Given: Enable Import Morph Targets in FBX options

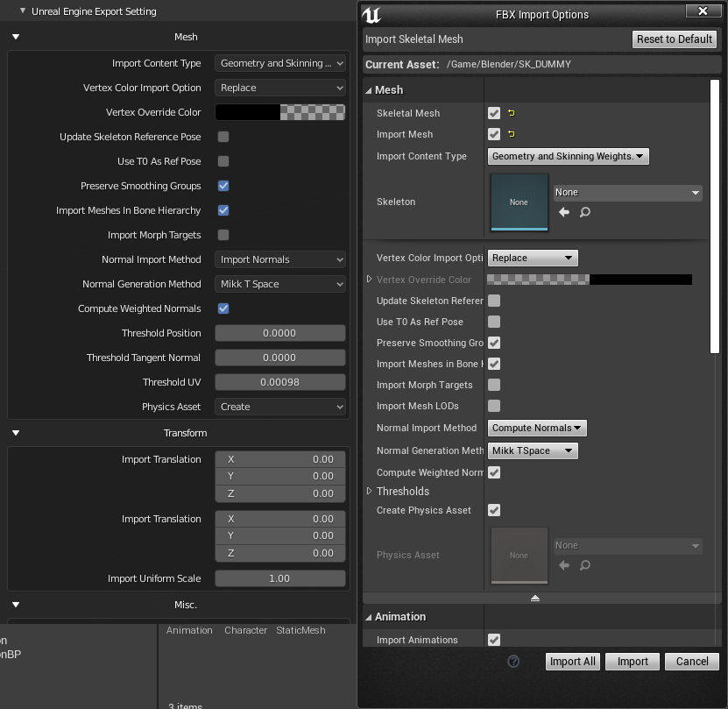Looking at the screenshot, I should point(492,385).
